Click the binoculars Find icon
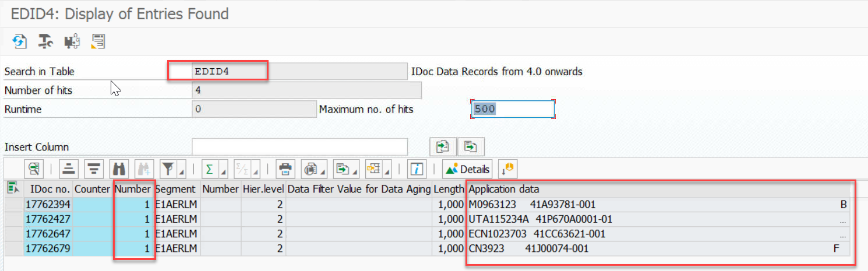The width and height of the screenshot is (868, 271). [x=119, y=169]
